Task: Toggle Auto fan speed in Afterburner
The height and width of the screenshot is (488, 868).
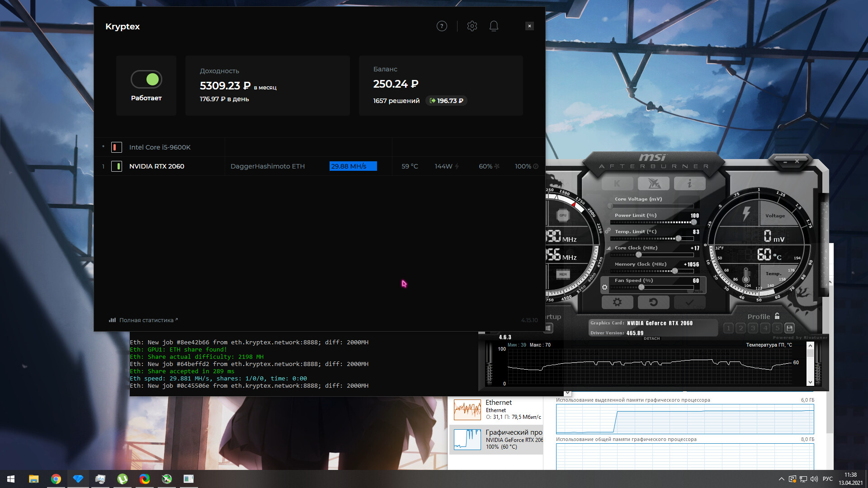Action: click(698, 291)
